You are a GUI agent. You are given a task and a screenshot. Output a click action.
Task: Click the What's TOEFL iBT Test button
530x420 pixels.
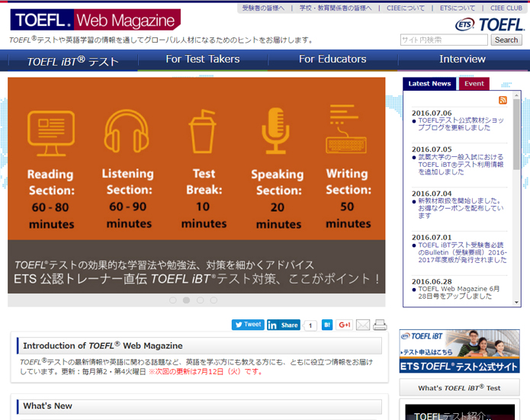(459, 387)
